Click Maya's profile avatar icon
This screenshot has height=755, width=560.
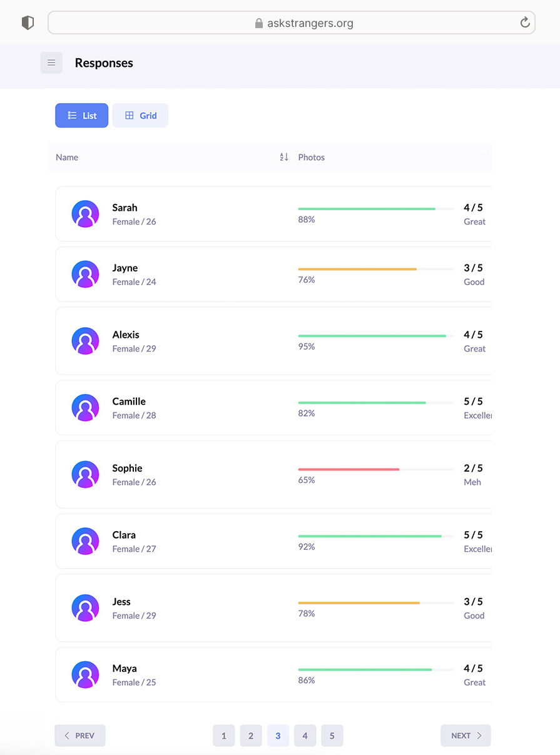85,675
